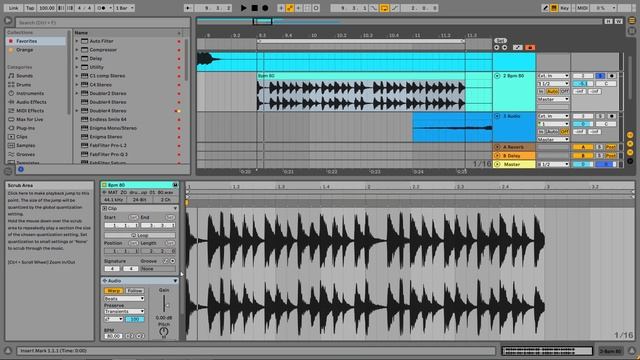640x360 pixels.
Task: Click the Arrangement Record button
Action: (265, 8)
